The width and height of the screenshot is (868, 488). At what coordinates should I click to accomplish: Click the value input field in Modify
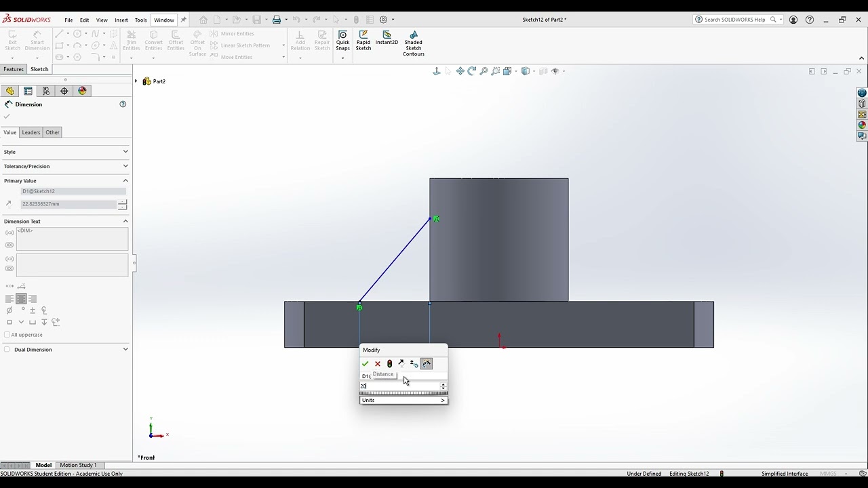[x=399, y=386]
